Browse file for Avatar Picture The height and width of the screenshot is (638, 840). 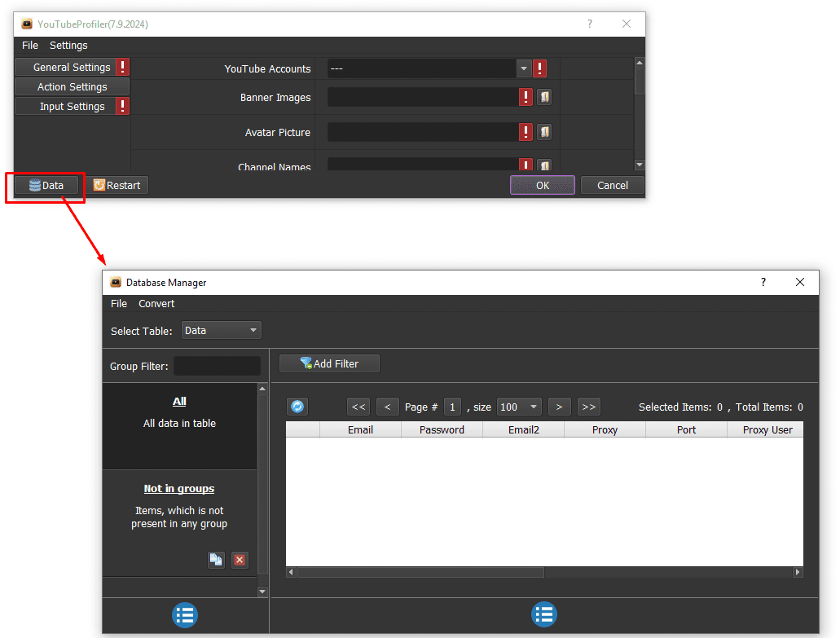544,132
